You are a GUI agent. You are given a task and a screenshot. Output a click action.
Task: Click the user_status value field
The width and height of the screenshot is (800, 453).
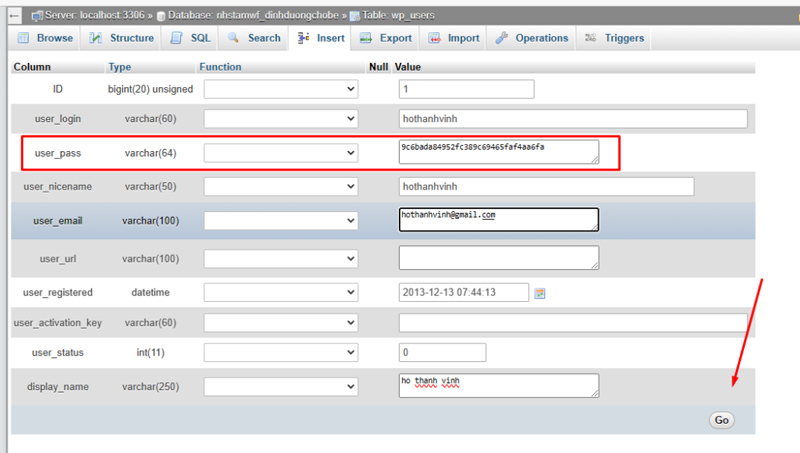pyautogui.click(x=442, y=353)
